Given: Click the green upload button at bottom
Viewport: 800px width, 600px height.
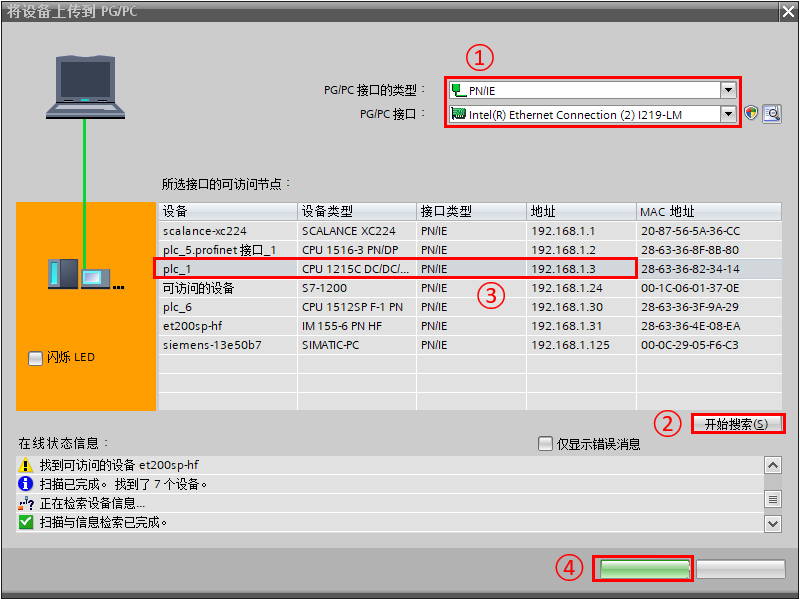Looking at the screenshot, I should pyautogui.click(x=645, y=569).
